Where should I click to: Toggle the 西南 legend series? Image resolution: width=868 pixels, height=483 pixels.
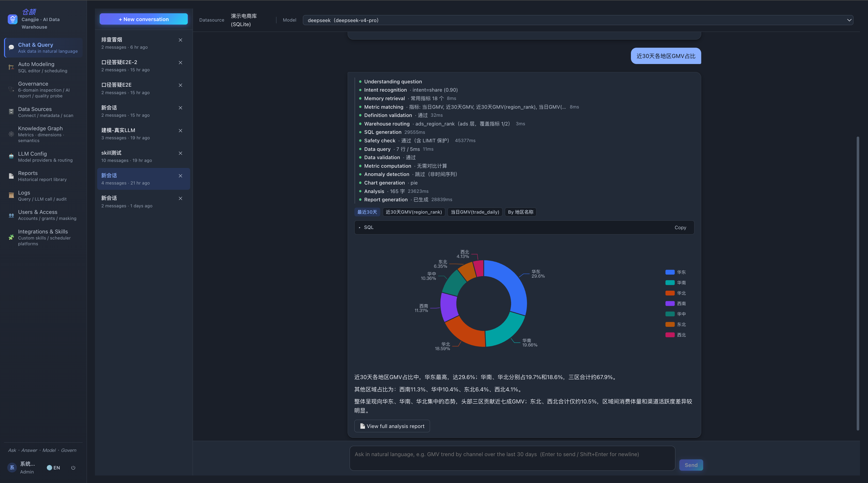pyautogui.click(x=675, y=304)
